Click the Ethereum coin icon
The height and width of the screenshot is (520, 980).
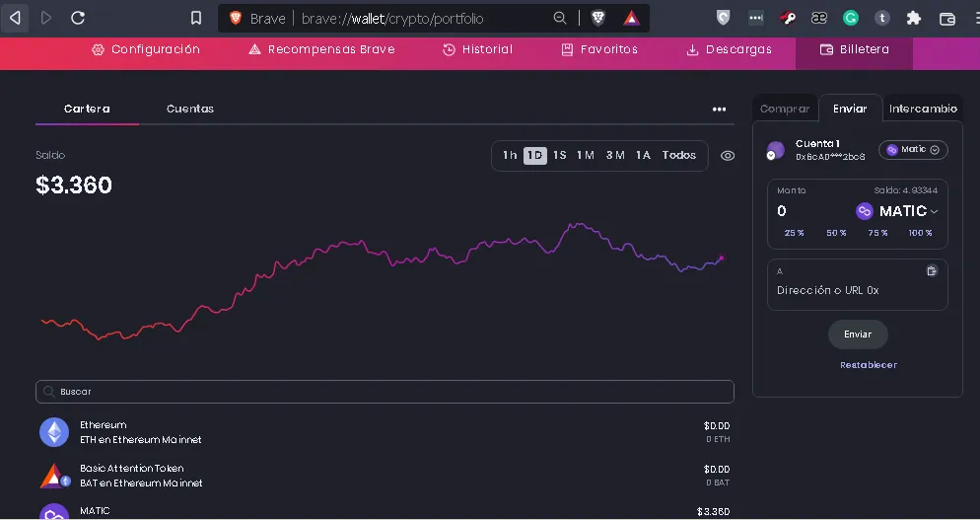tap(54, 432)
